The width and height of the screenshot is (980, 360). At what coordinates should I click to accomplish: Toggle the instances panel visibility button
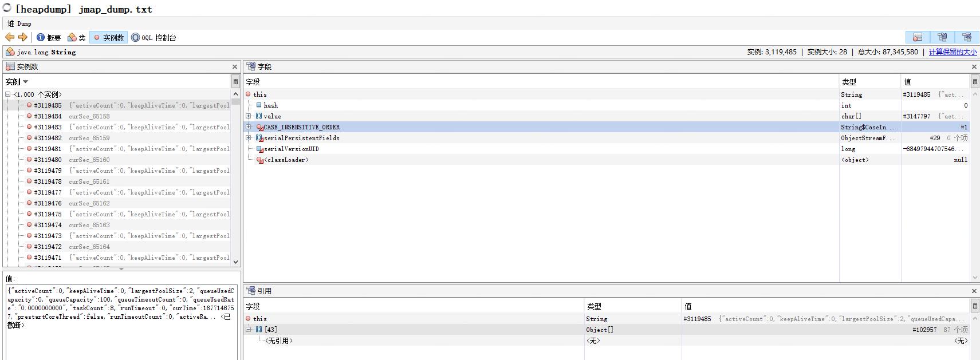tap(918, 37)
